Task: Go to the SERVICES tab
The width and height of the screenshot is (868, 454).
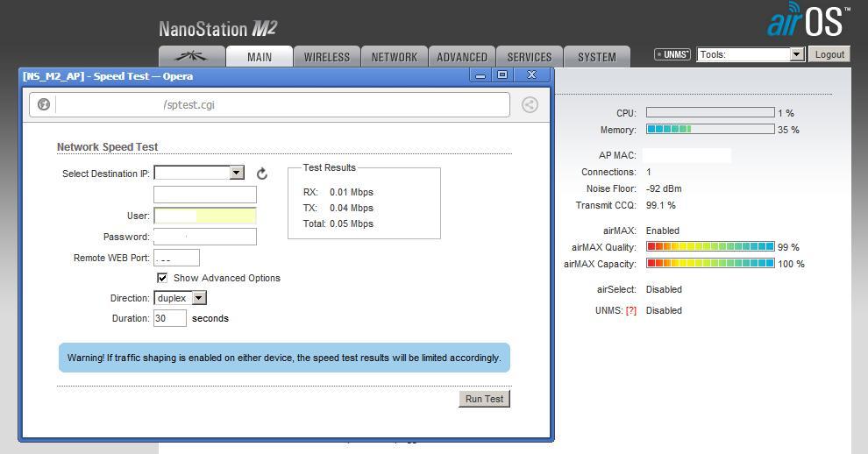Action: (x=529, y=57)
